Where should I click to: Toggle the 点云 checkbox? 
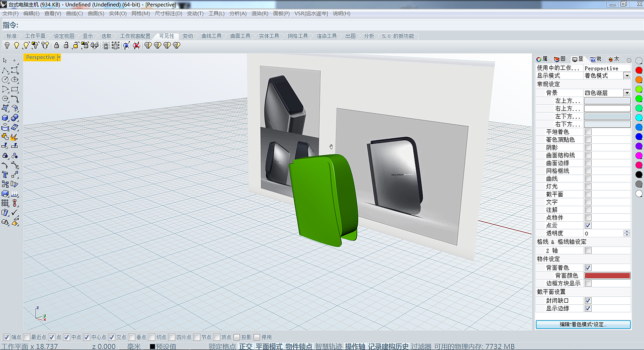click(588, 225)
